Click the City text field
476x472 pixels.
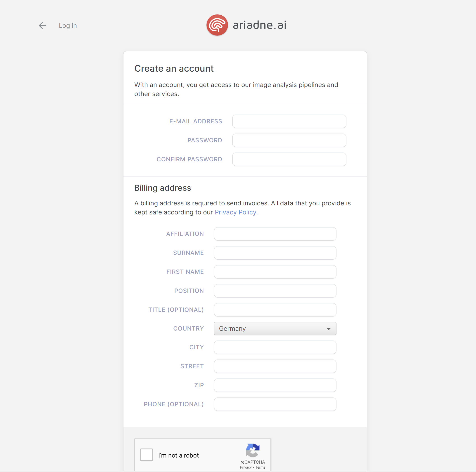coord(275,348)
